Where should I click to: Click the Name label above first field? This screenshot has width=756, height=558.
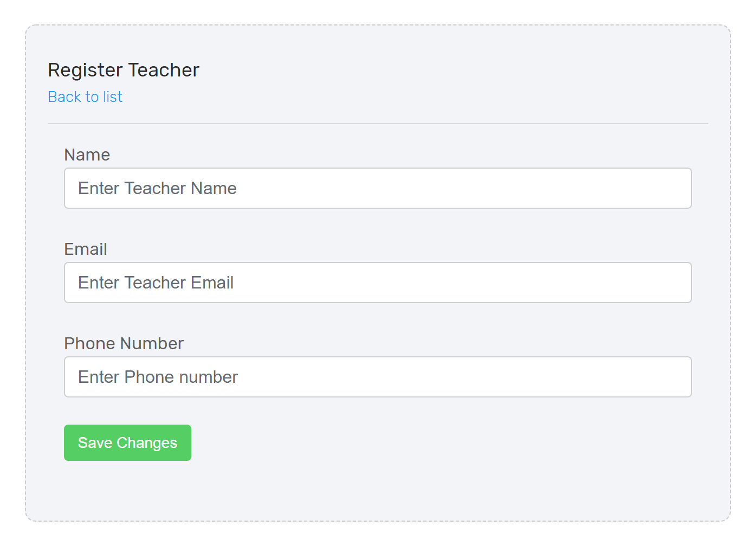click(87, 155)
